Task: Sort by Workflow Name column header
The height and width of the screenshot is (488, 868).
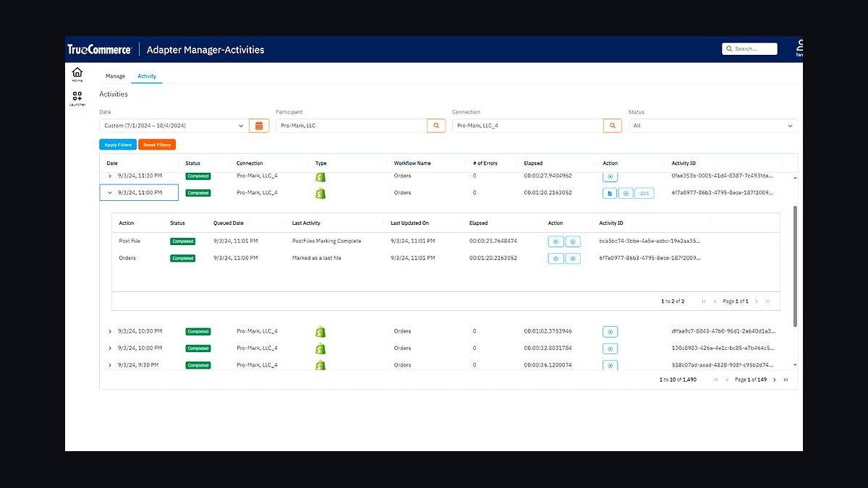Action: (412, 163)
